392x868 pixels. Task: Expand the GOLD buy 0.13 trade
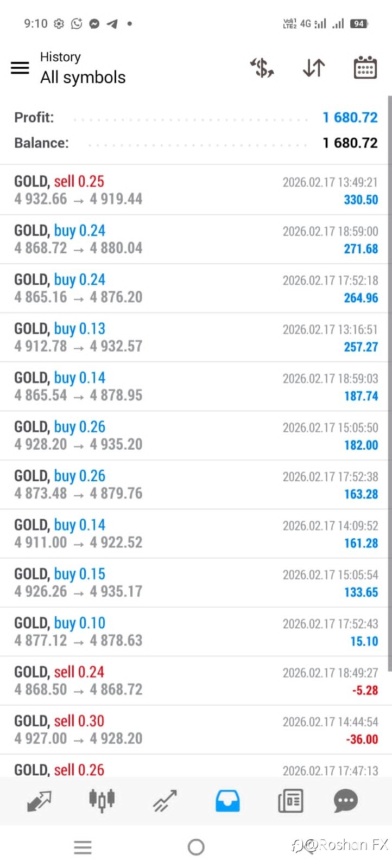pyautogui.click(x=195, y=337)
